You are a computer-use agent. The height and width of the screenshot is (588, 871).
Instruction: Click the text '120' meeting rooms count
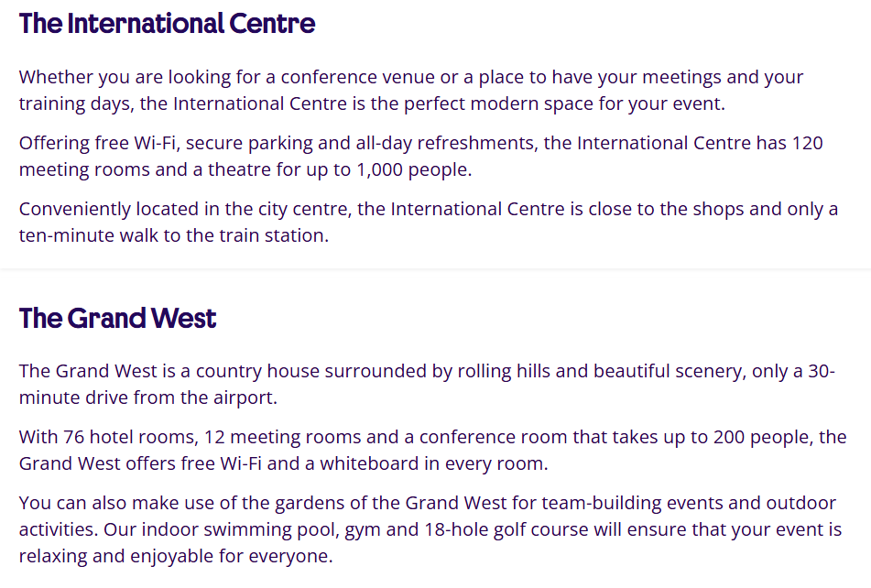tap(807, 143)
